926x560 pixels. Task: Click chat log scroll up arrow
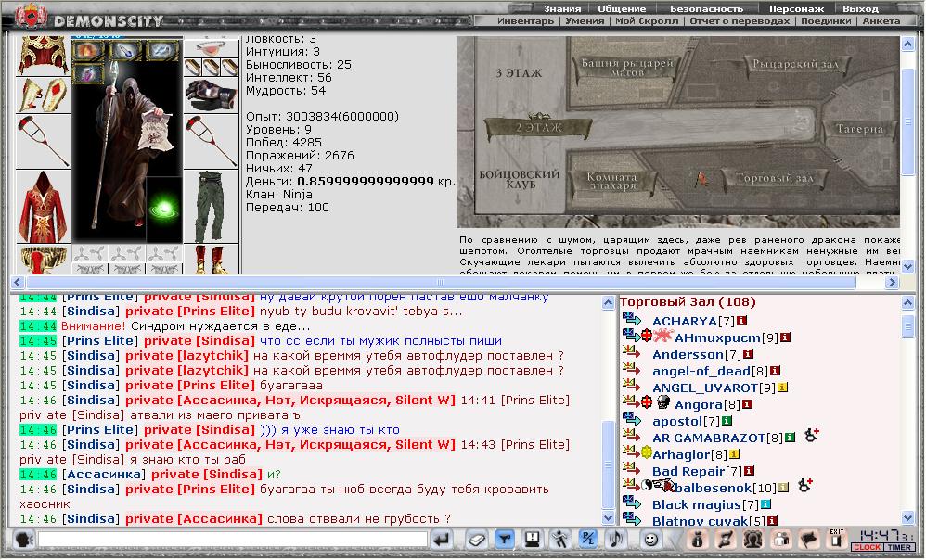[x=609, y=303]
